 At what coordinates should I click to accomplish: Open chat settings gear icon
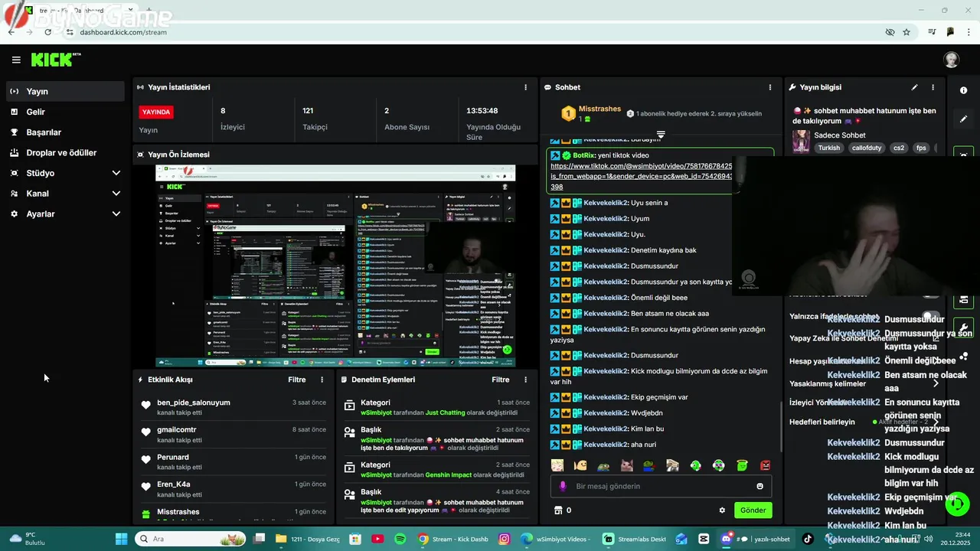point(721,510)
